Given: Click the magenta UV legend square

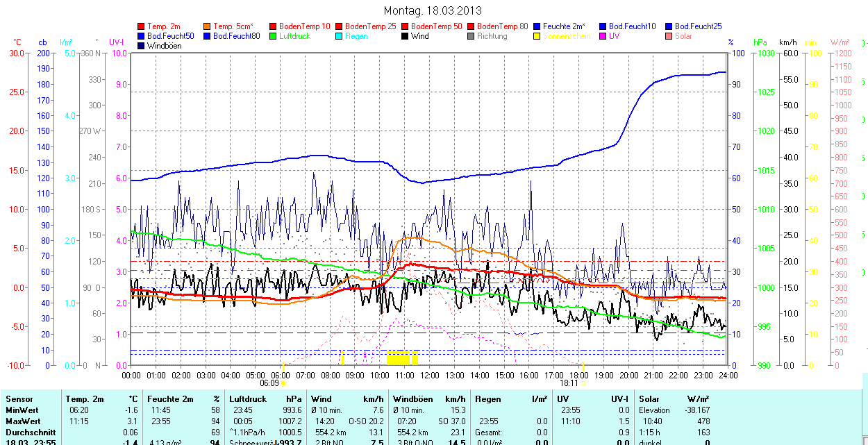Looking at the screenshot, I should (x=603, y=36).
